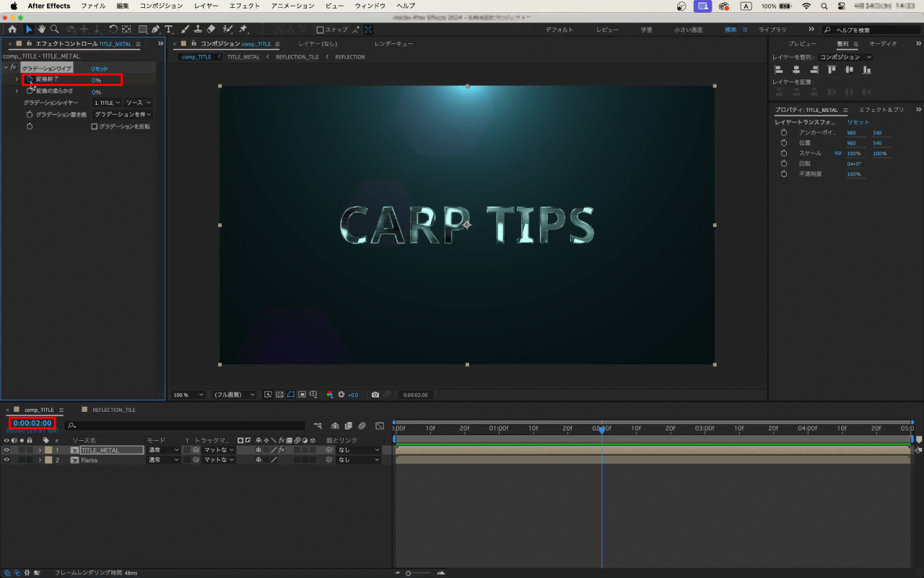The height and width of the screenshot is (578, 924).
Task: Select the 学習 workspace
Action: click(646, 30)
